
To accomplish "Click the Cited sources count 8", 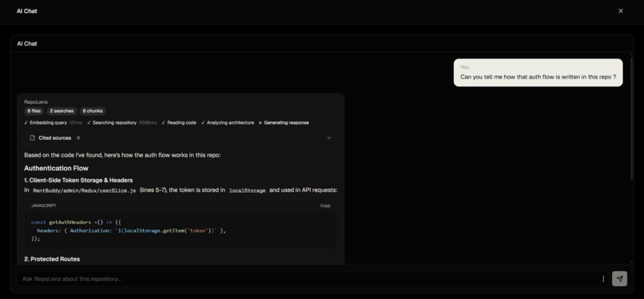I will pos(78,138).
